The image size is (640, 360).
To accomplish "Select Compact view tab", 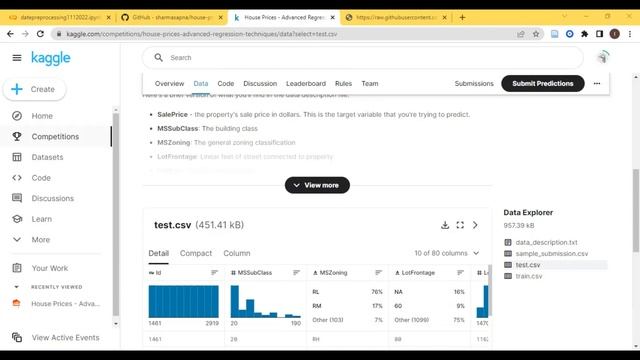I will point(196,253).
